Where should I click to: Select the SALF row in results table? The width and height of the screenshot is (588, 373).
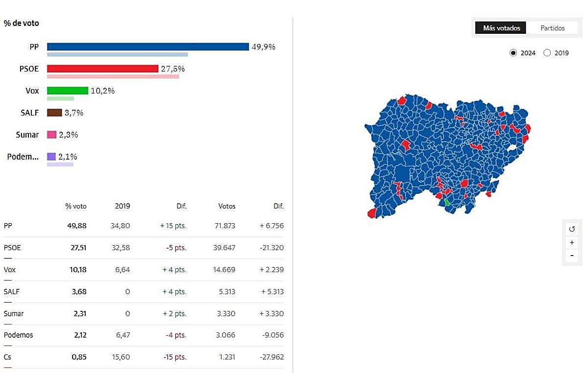(142, 291)
